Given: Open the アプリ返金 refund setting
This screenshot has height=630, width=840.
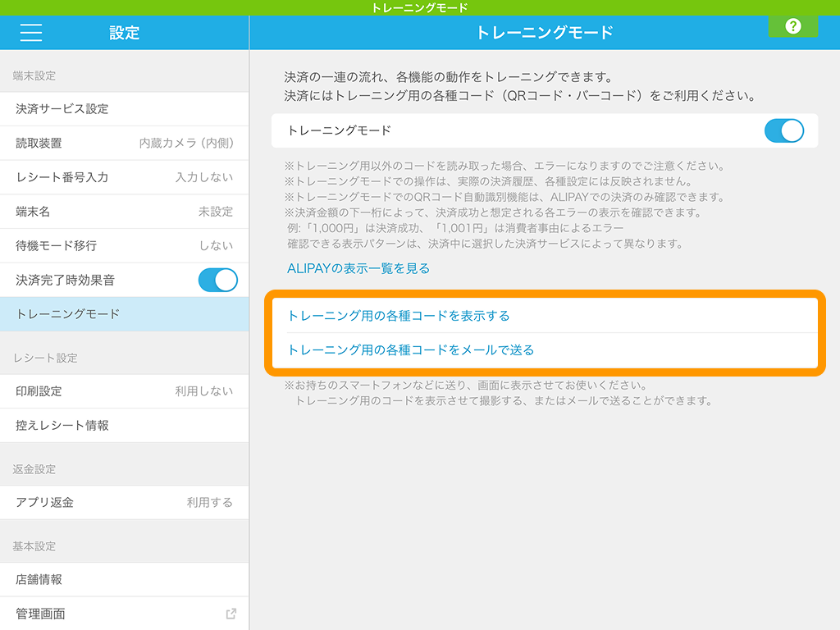Looking at the screenshot, I should click(124, 502).
